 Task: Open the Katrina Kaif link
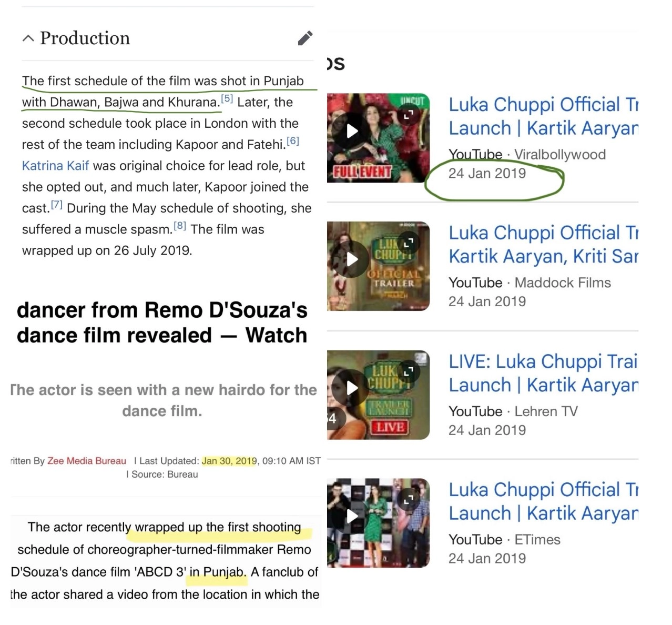tap(55, 166)
